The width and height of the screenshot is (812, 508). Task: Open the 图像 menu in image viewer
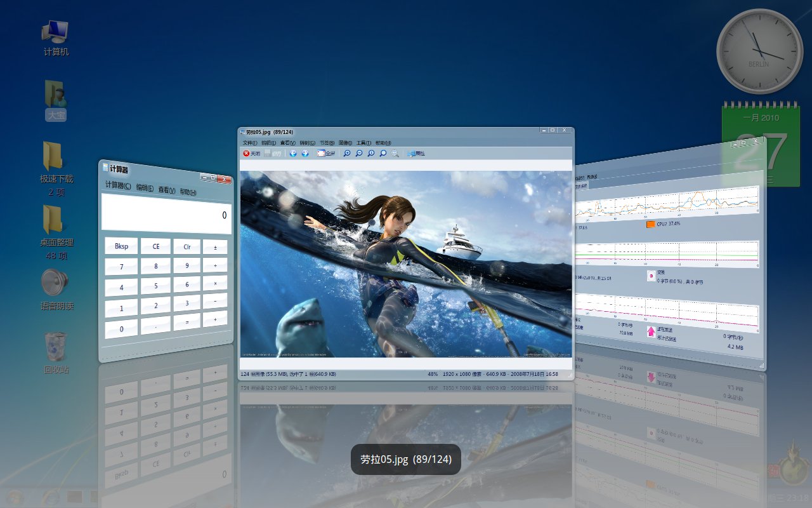click(345, 143)
